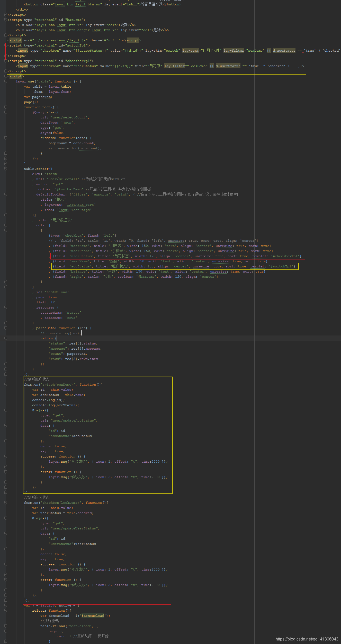Click the '#demoReload' selector string
The height and width of the screenshot is (644, 341).
[93, 616]
